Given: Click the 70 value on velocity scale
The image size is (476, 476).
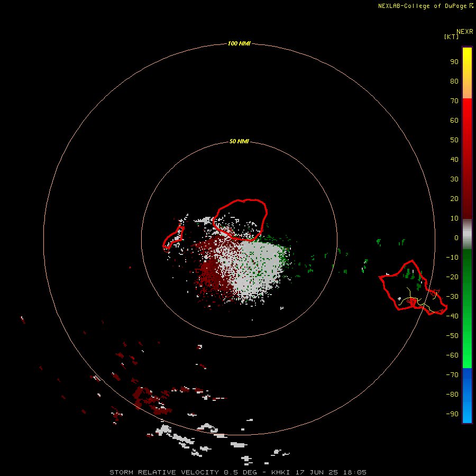Looking at the screenshot, I should [x=454, y=101].
